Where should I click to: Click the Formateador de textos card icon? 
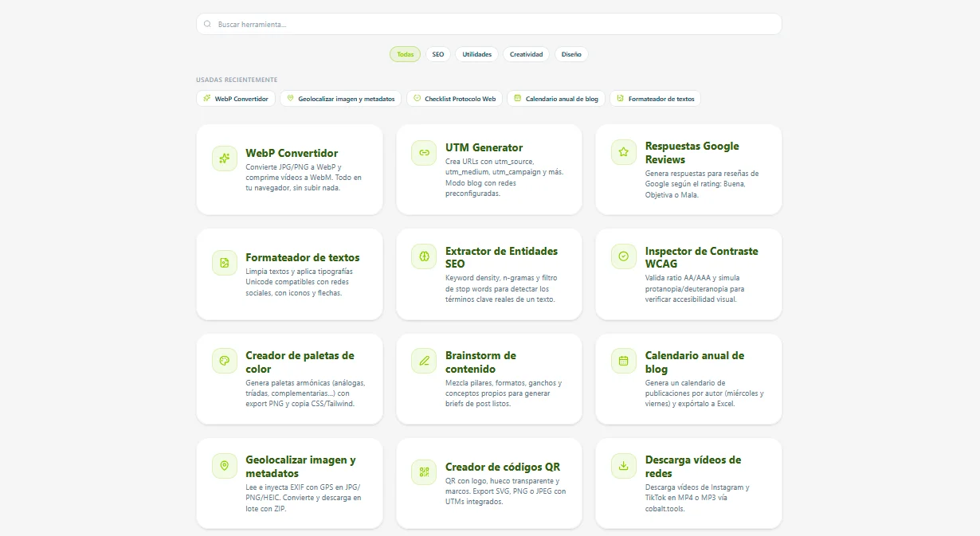pos(225,262)
